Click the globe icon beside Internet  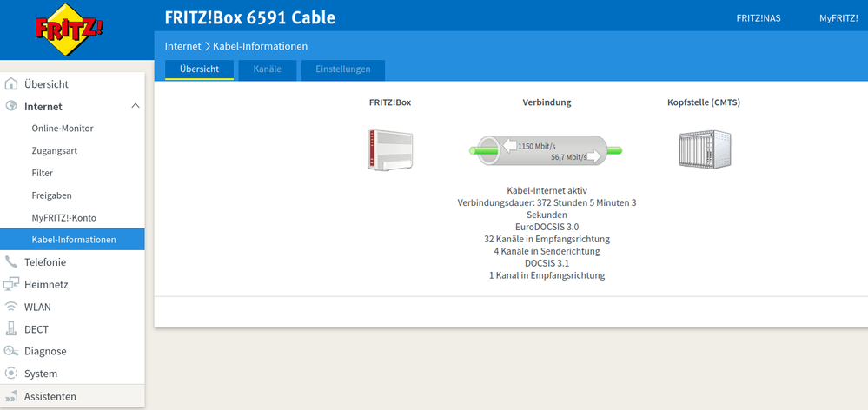pyautogui.click(x=11, y=107)
